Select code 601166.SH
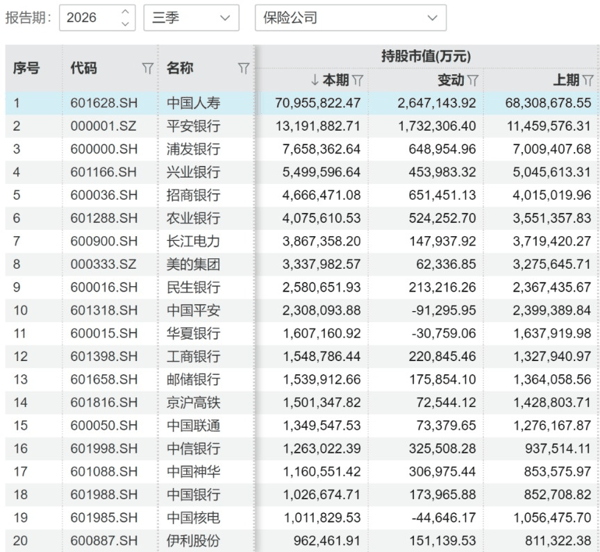600x552 pixels. [104, 172]
